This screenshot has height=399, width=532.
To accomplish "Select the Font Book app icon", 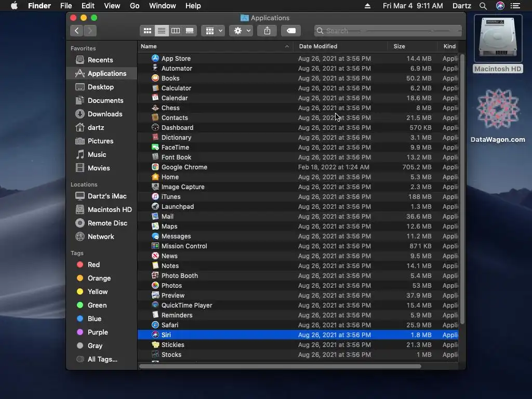I will [x=155, y=157].
